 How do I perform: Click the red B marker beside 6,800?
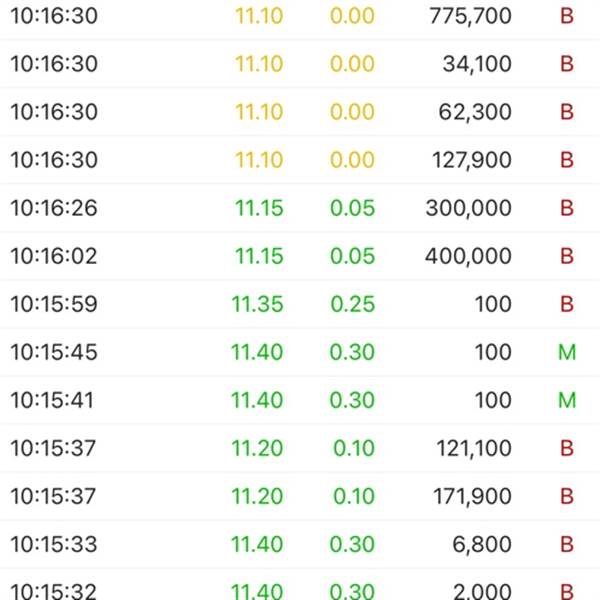pyautogui.click(x=567, y=544)
